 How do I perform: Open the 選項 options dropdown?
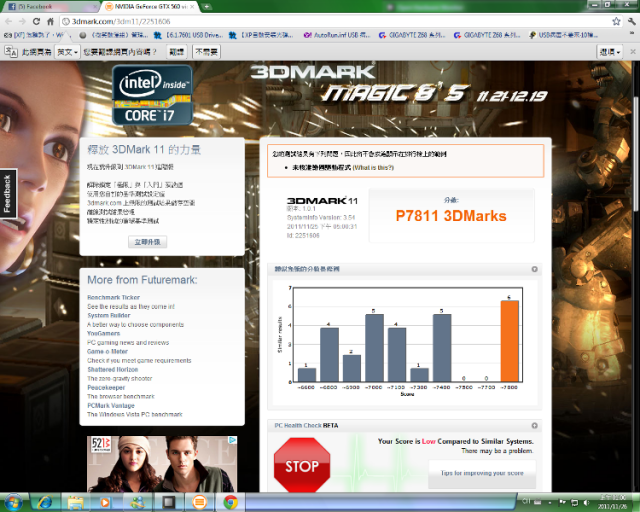coord(610,52)
